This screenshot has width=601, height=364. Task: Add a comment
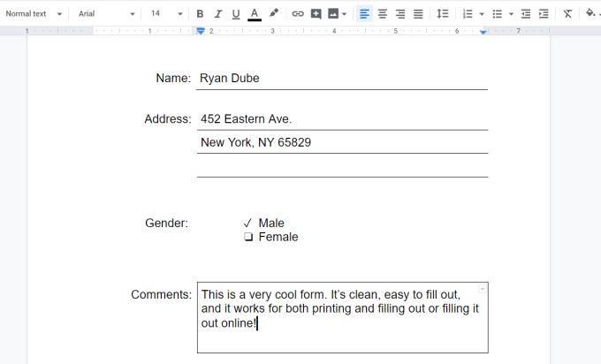tap(316, 14)
